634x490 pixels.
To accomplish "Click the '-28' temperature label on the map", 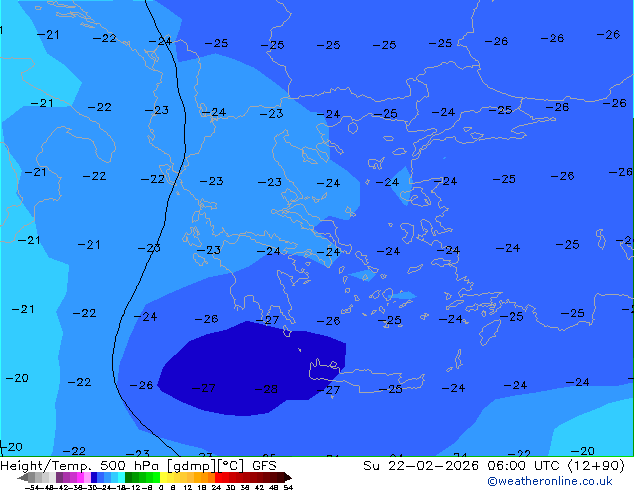I will tap(266, 389).
